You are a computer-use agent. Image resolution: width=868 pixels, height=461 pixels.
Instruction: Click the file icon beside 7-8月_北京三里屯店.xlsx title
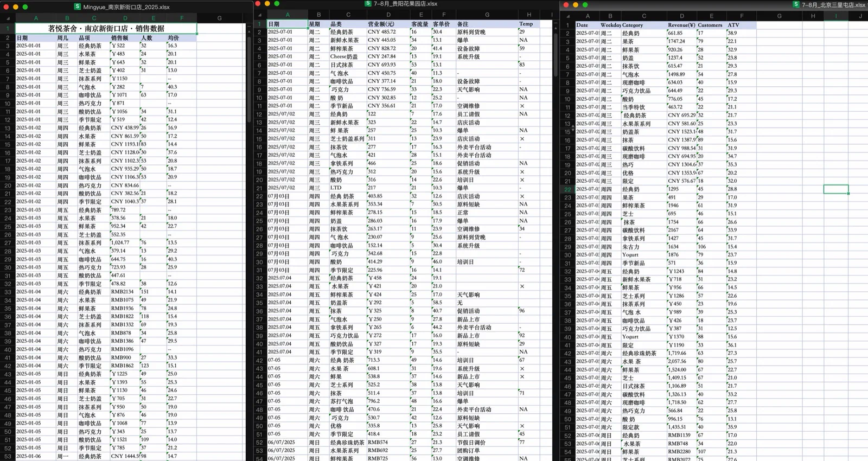(x=796, y=4)
